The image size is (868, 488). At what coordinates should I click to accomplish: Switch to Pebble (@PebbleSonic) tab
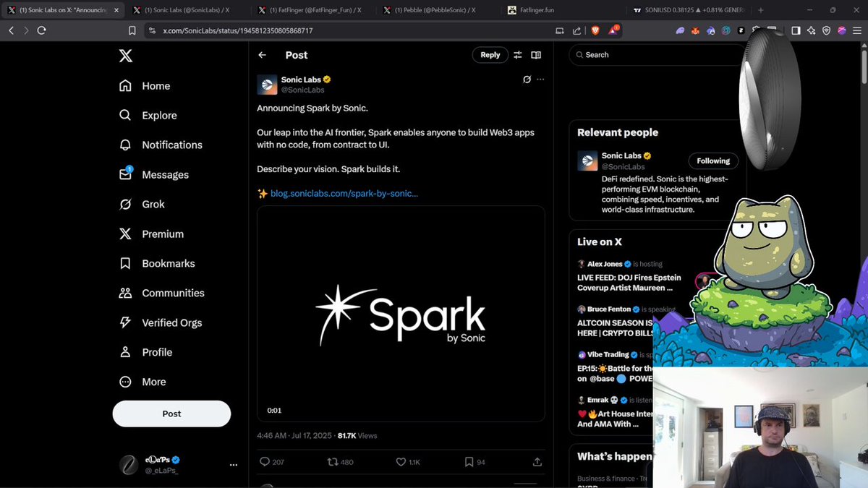[x=437, y=10]
